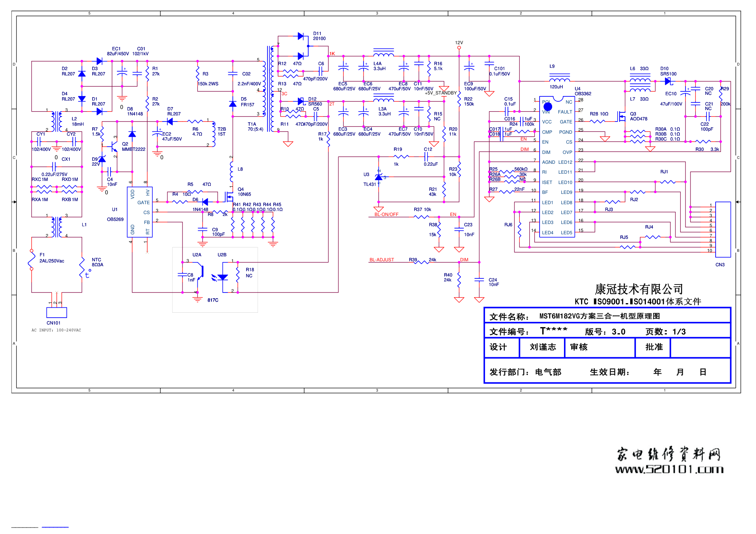Select the CN101 connector label

53,323
